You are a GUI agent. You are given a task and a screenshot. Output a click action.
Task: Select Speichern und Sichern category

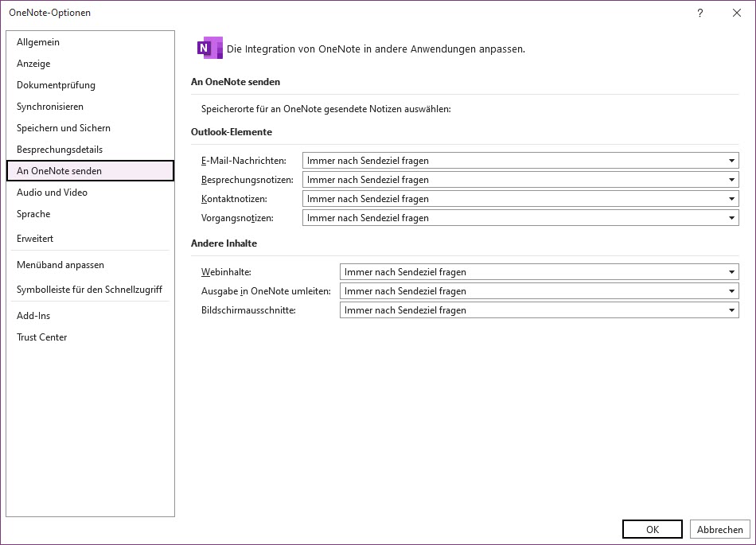point(64,128)
